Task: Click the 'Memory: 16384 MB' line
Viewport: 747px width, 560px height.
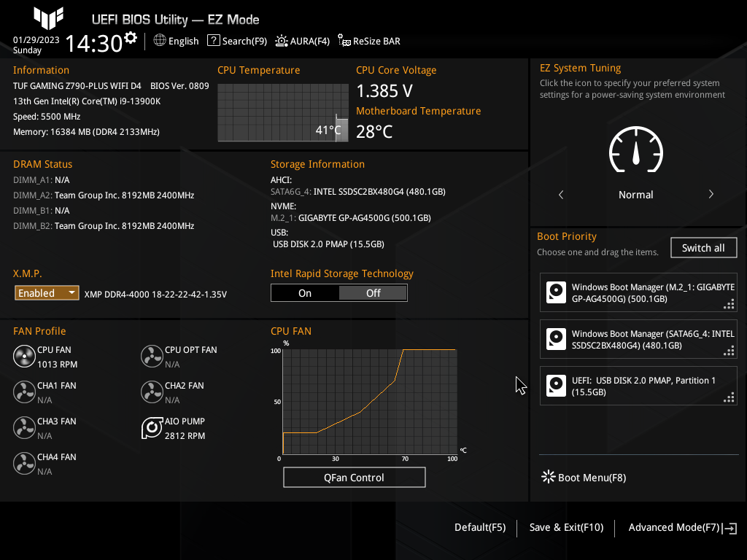Action: click(86, 132)
